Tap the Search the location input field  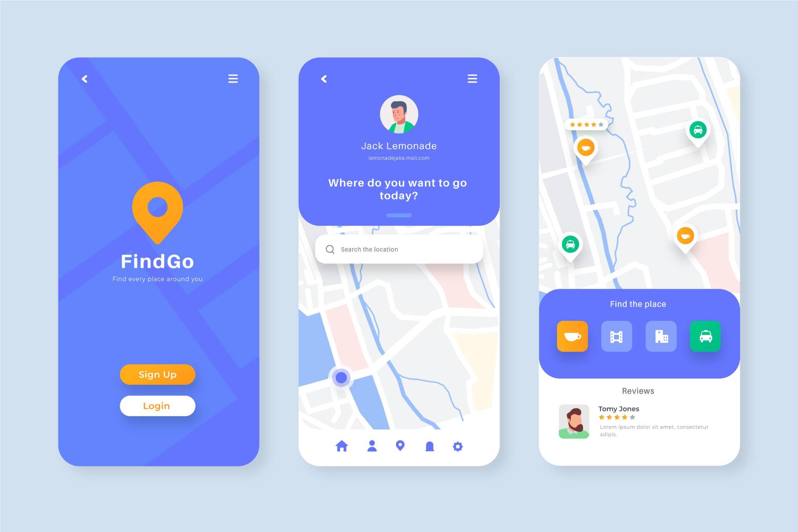click(x=399, y=249)
